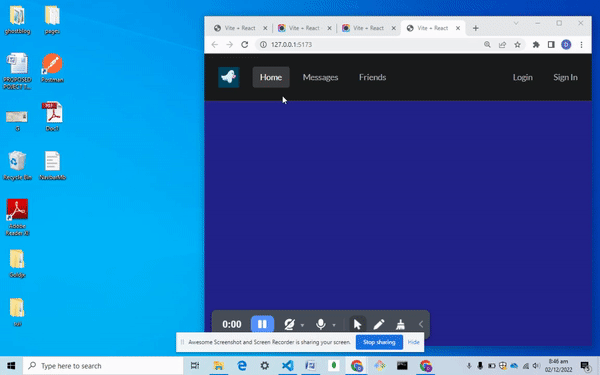This screenshot has width=600, height=375.
Task: Select the NavbarMb text file on desktop
Action: point(52,166)
